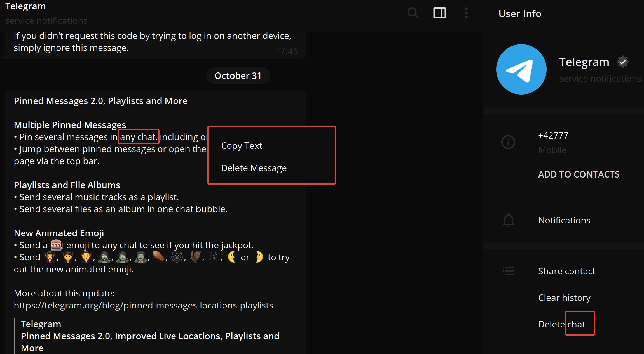This screenshot has width=644, height=354.
Task: Click the list icon beside Share contact
Action: [x=509, y=271]
